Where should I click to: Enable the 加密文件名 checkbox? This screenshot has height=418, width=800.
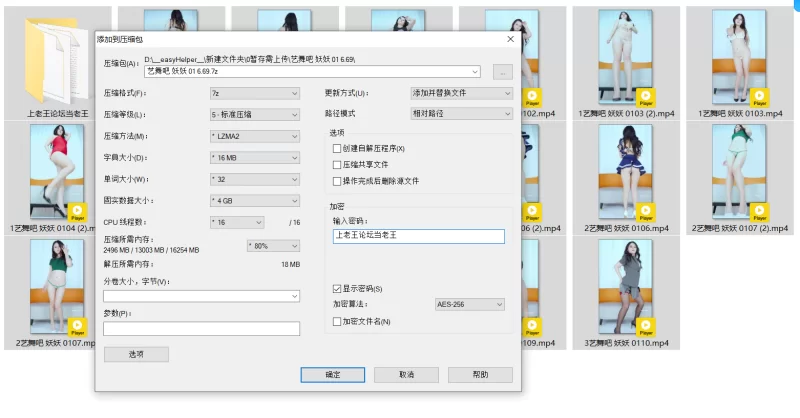point(337,322)
